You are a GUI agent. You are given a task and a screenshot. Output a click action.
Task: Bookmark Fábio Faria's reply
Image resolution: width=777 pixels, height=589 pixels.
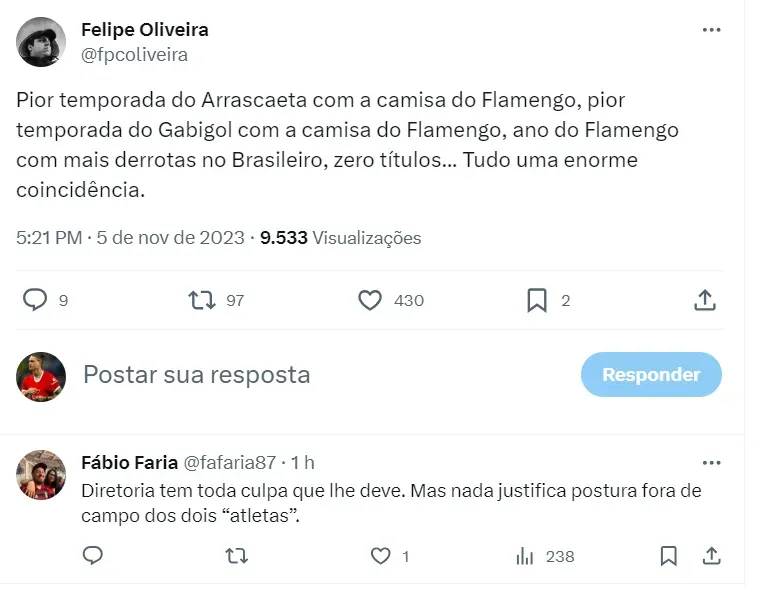coord(669,556)
